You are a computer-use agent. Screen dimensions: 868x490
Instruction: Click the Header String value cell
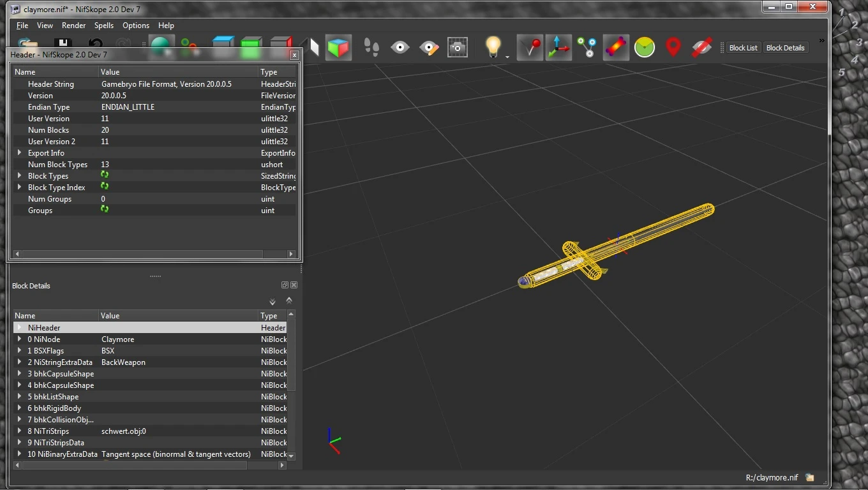click(179, 84)
